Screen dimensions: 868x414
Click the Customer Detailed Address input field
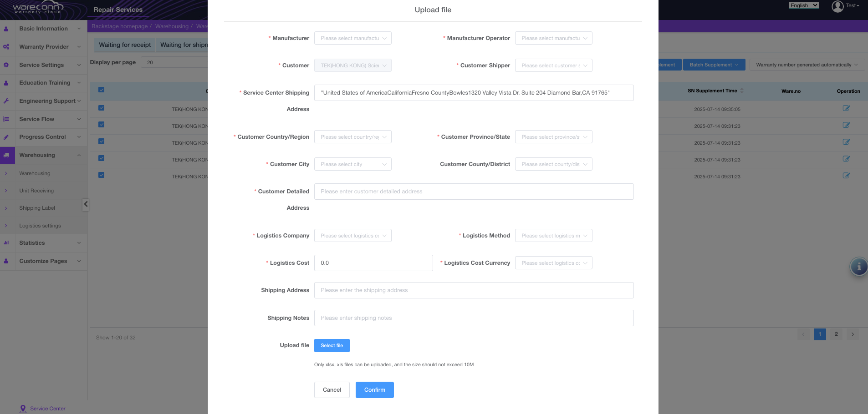474,192
